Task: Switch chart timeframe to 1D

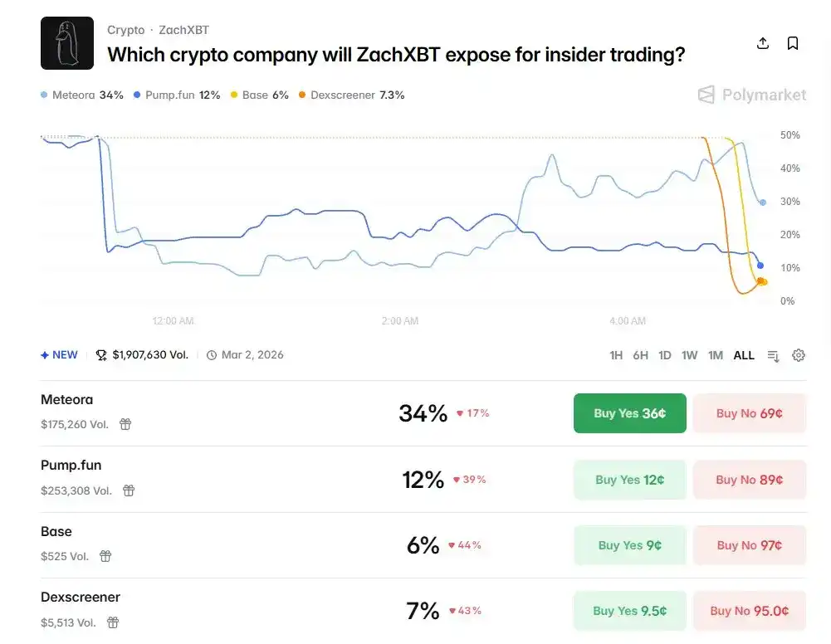Action: [664, 354]
